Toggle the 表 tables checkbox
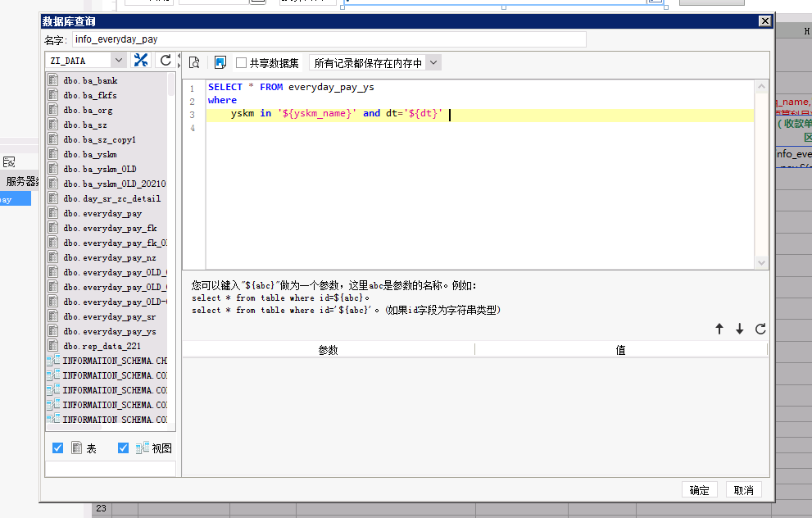 click(57, 448)
